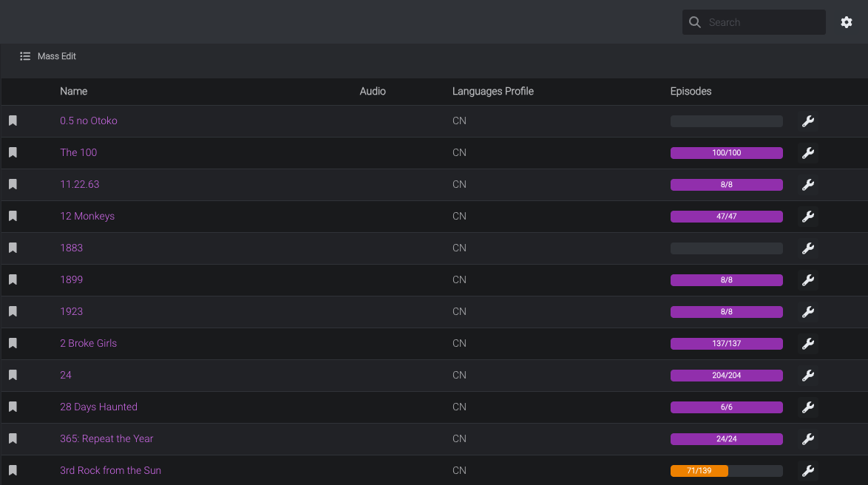
Task: Toggle bookmark for 28 Days Haunted
Action: click(13, 407)
